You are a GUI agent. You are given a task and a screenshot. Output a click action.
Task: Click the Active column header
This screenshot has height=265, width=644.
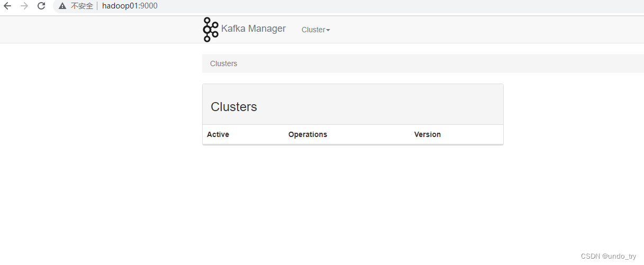(218, 134)
